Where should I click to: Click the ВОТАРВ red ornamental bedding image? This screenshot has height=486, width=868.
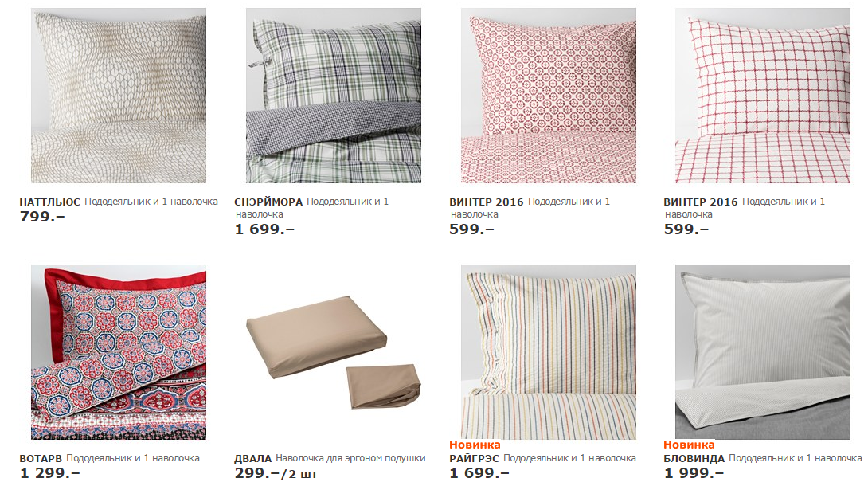119,352
